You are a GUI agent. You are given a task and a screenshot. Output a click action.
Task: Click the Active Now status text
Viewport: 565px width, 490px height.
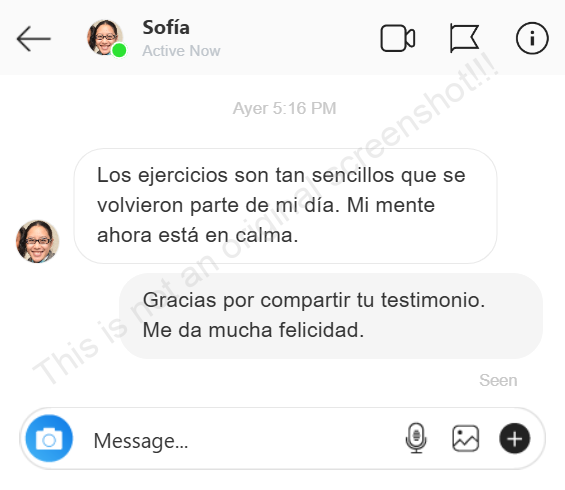click(x=181, y=51)
